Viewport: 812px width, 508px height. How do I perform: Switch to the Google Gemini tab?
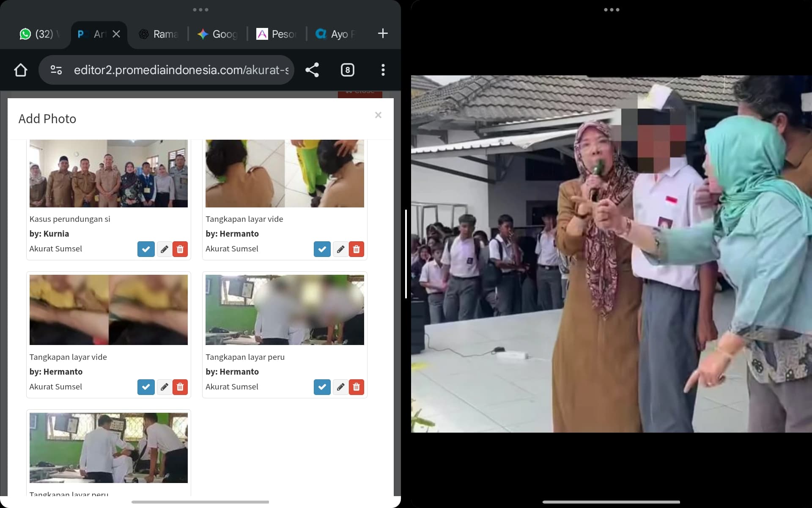(x=218, y=34)
